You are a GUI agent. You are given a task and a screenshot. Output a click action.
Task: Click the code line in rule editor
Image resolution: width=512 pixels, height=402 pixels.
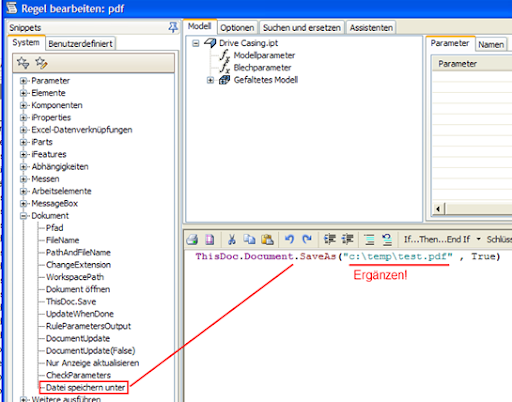click(x=348, y=256)
